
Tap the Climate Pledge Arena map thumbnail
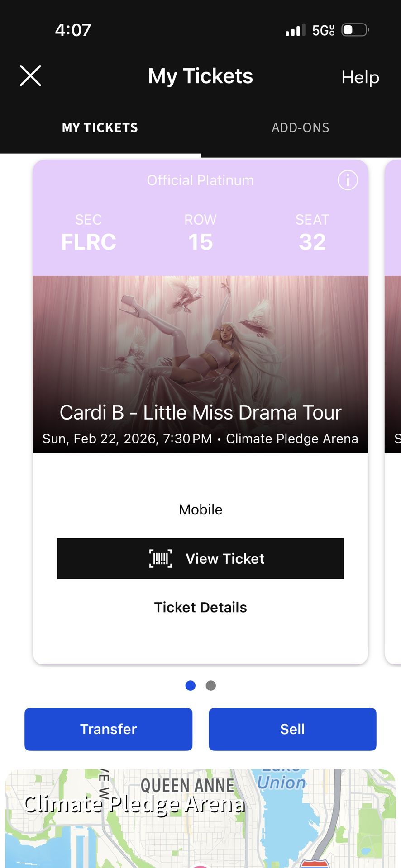point(200,814)
